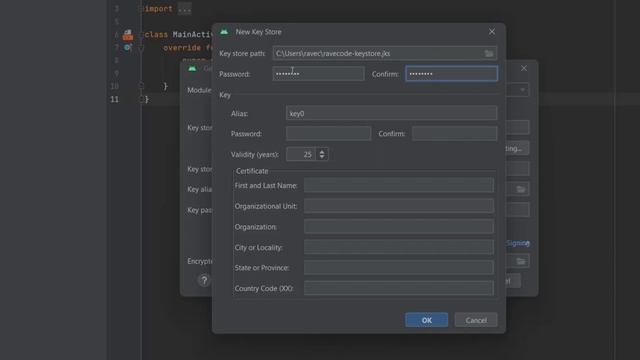Image resolution: width=640 pixels, height=360 pixels.
Task: Click the Organizational Unit field
Action: pos(399,206)
